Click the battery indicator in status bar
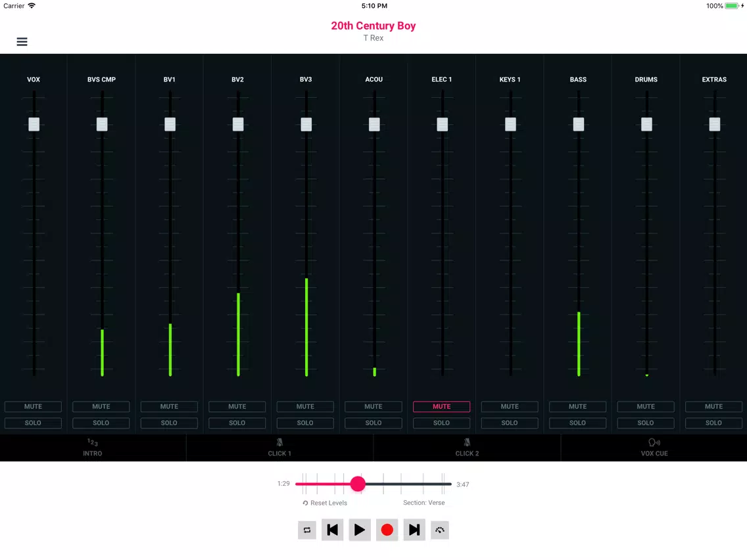Screen dimensions: 747x560 (x=733, y=6)
